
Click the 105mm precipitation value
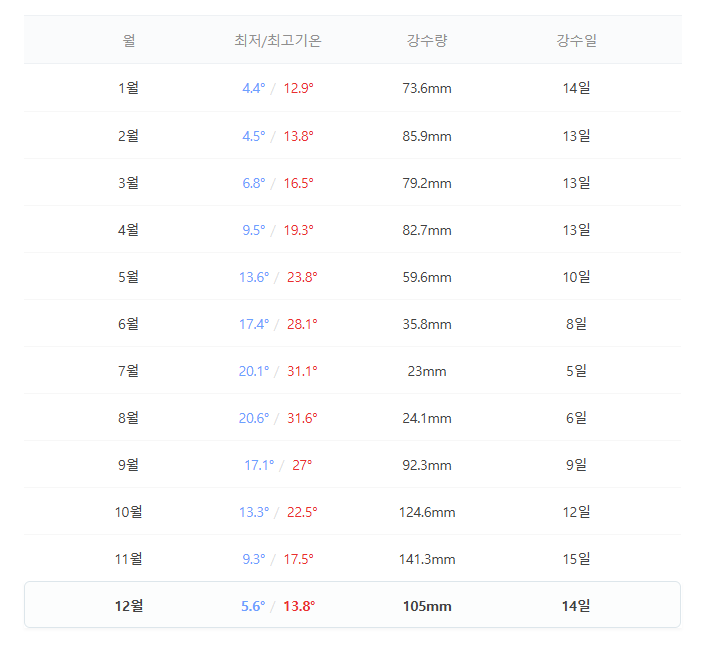(427, 606)
